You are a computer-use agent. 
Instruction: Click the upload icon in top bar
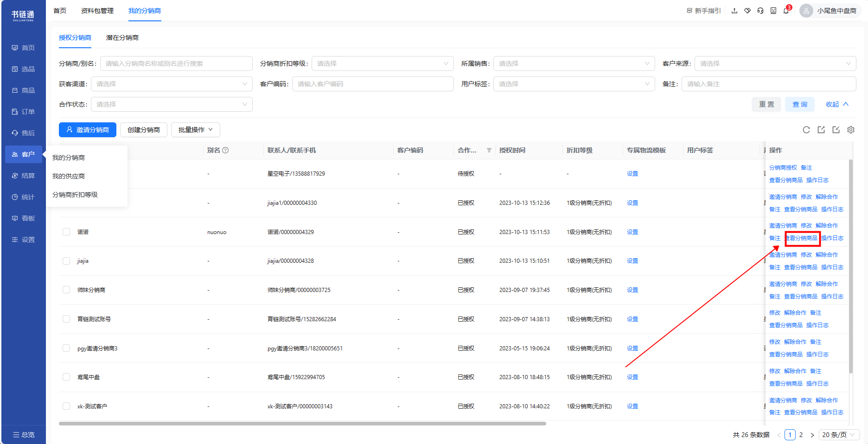click(734, 11)
